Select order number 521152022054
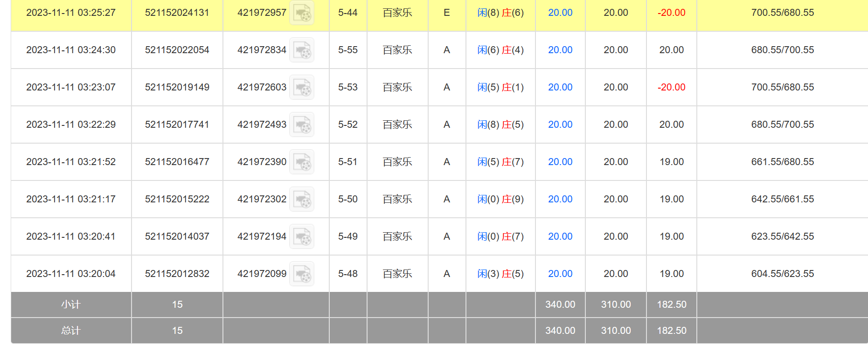 [177, 50]
